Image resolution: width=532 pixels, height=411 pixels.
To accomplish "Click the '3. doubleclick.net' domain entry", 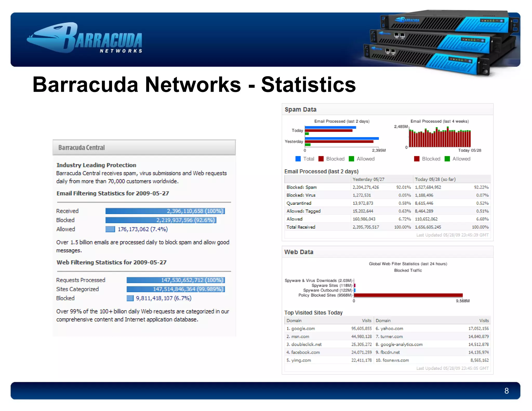I will 304,344.
